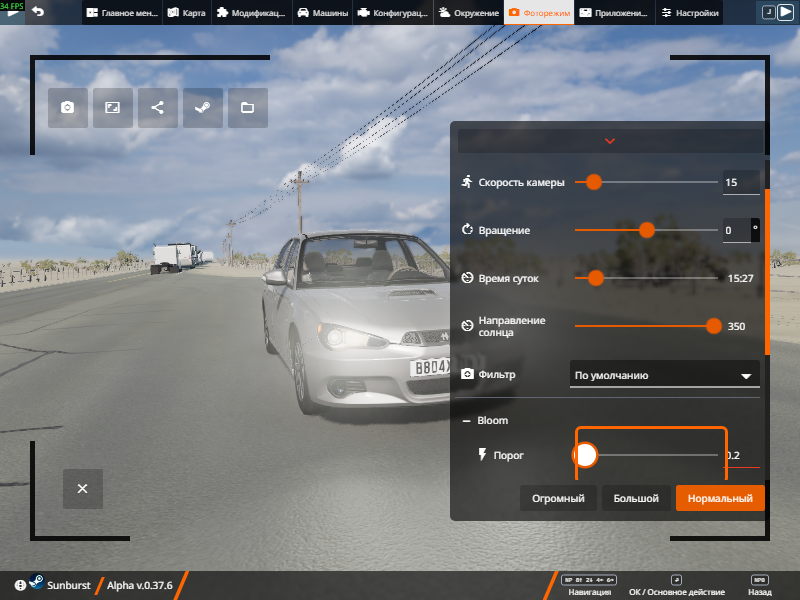
Task: Open the Приложения tab
Action: 614,12
